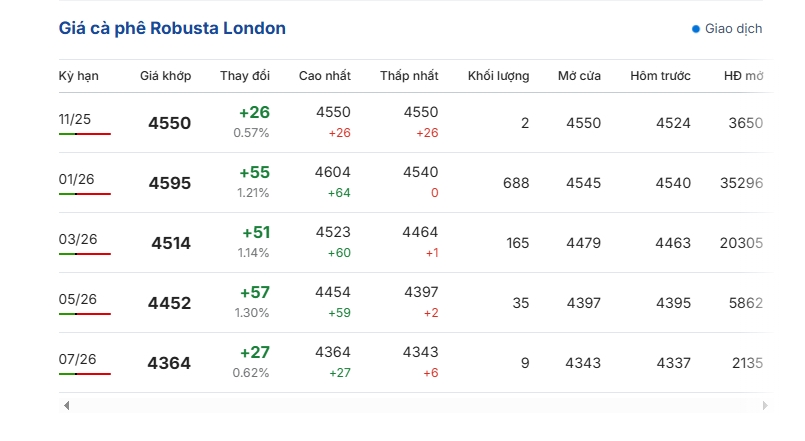Screen dimensions: 805x441
Task: Select the Kỳ hạn column header
Action: click(79, 76)
